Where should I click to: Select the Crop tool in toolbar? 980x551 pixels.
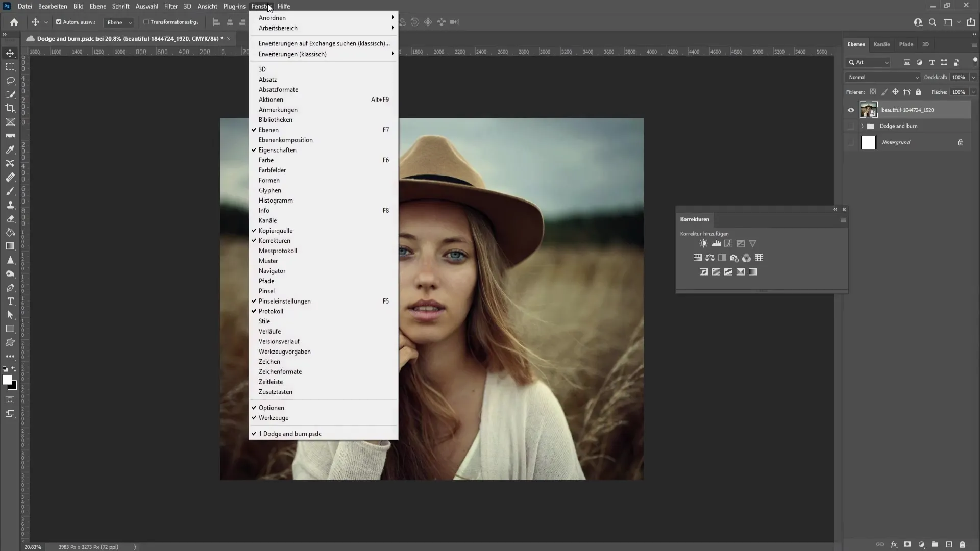[x=10, y=109]
